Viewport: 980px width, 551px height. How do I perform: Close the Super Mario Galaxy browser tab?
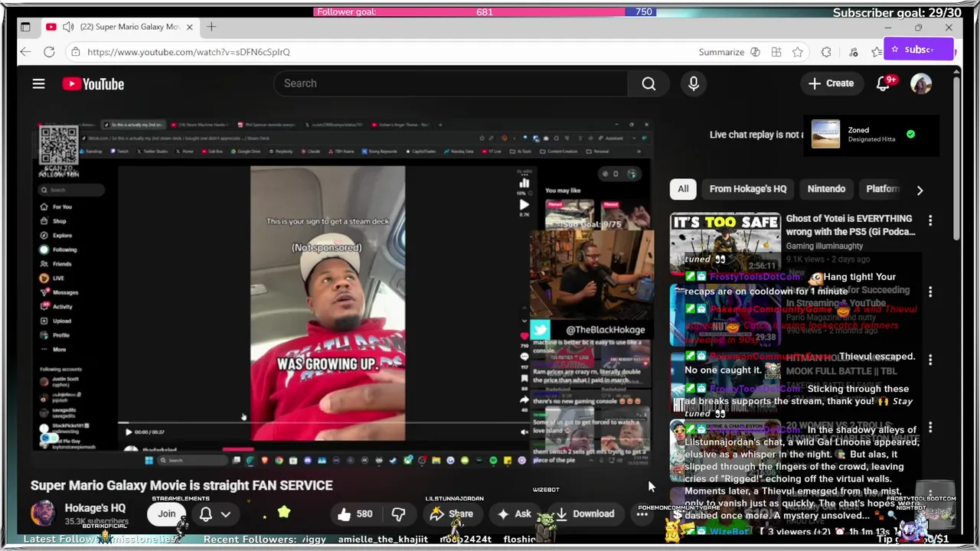pos(189,27)
